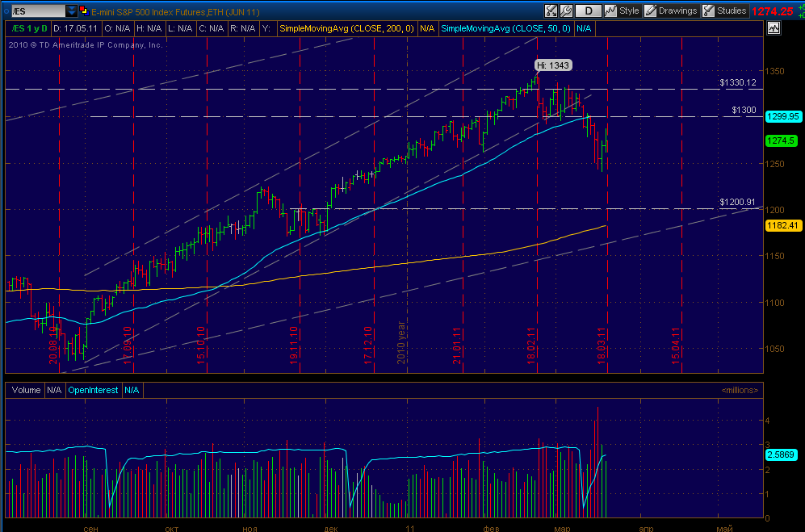Viewport: 805px width, 532px height.
Task: Click the <millions> units label
Action: tap(740, 390)
